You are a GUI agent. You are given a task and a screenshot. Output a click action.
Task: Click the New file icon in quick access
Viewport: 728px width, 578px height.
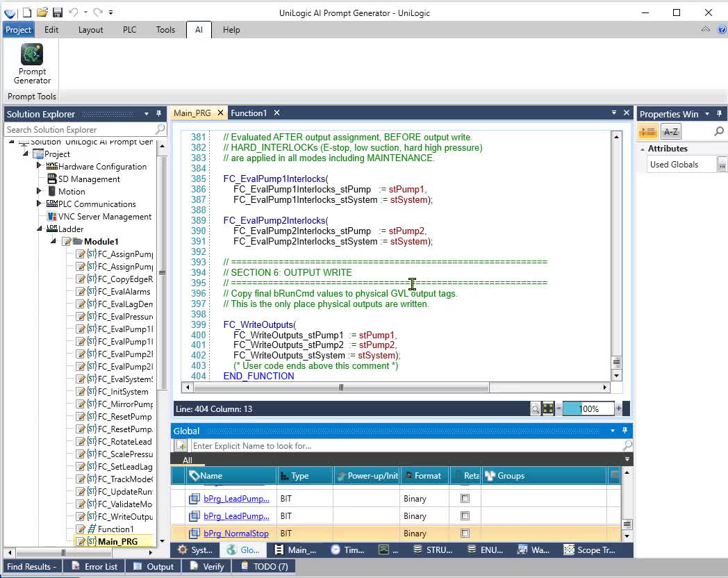point(27,13)
